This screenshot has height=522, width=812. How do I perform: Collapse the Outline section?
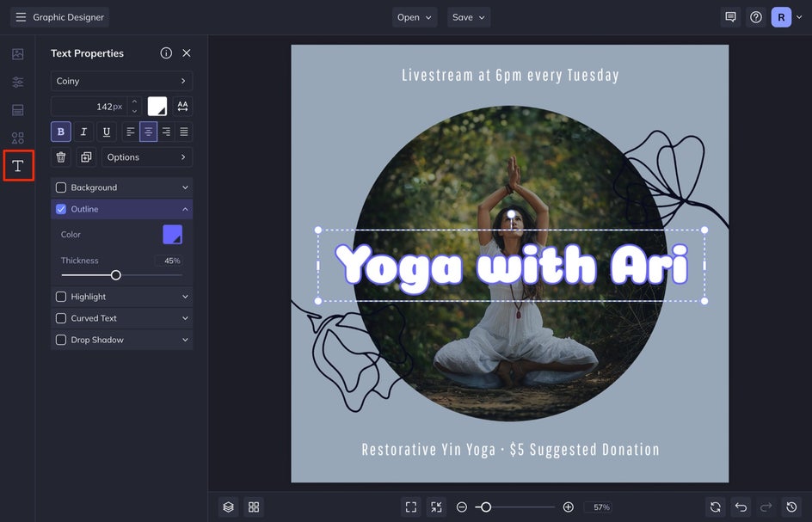(x=185, y=209)
